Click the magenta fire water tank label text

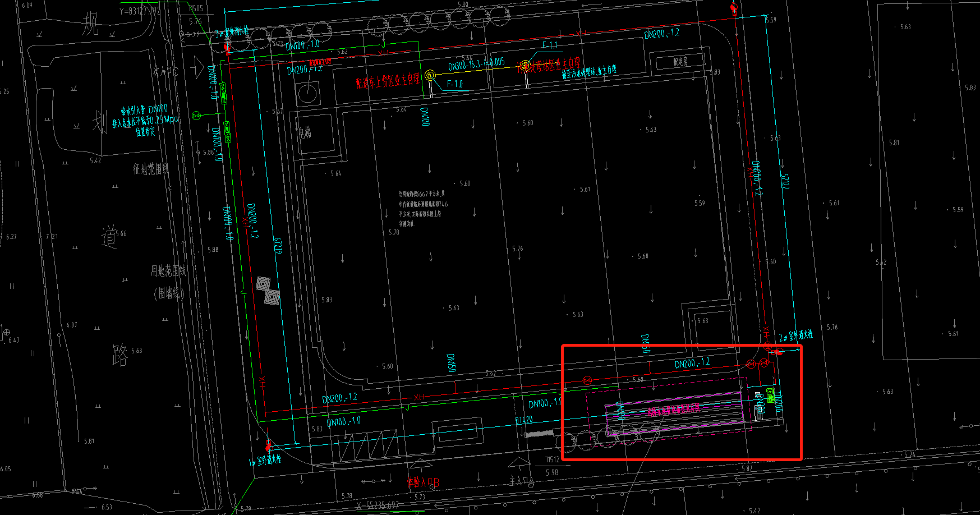[x=674, y=409]
